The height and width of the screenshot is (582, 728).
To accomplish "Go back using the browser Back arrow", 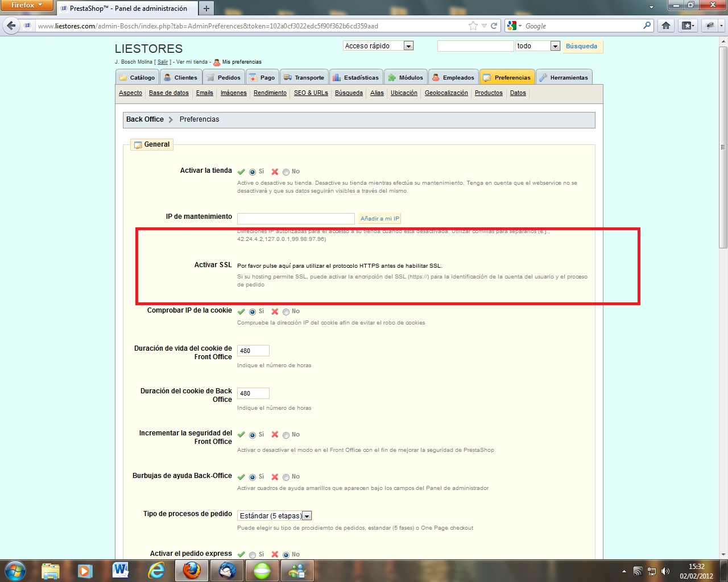I will pyautogui.click(x=11, y=26).
